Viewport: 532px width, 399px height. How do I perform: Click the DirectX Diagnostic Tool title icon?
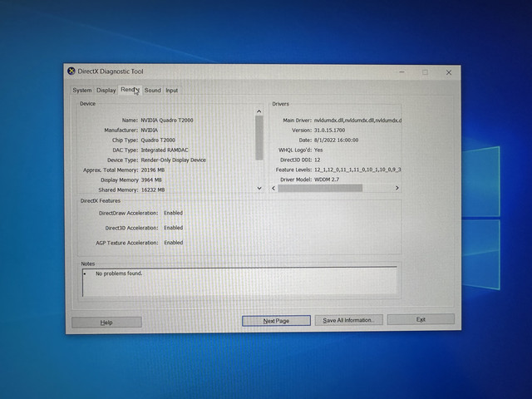pyautogui.click(x=71, y=71)
